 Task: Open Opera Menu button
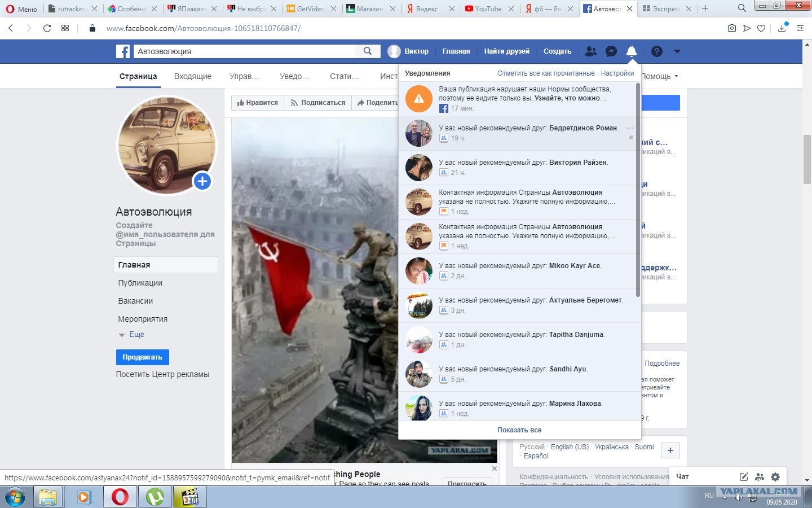(21, 8)
